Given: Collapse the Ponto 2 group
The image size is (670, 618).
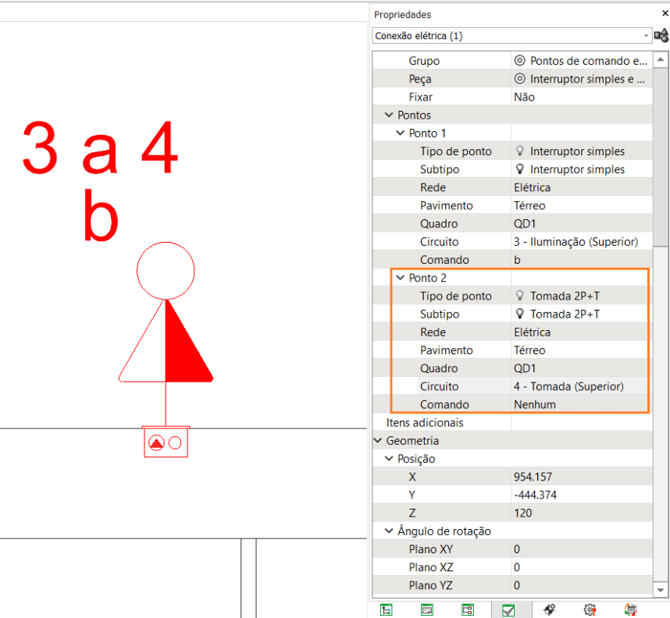Looking at the screenshot, I should (401, 278).
